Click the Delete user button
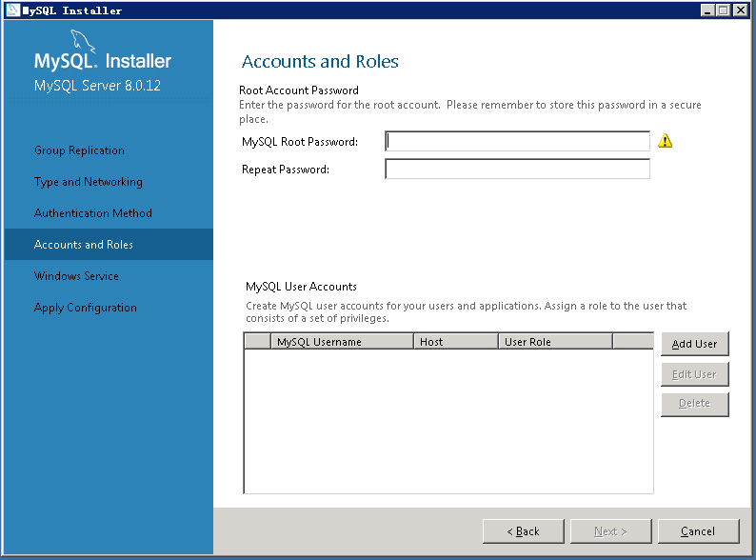Image resolution: width=756 pixels, height=560 pixels. [695, 404]
